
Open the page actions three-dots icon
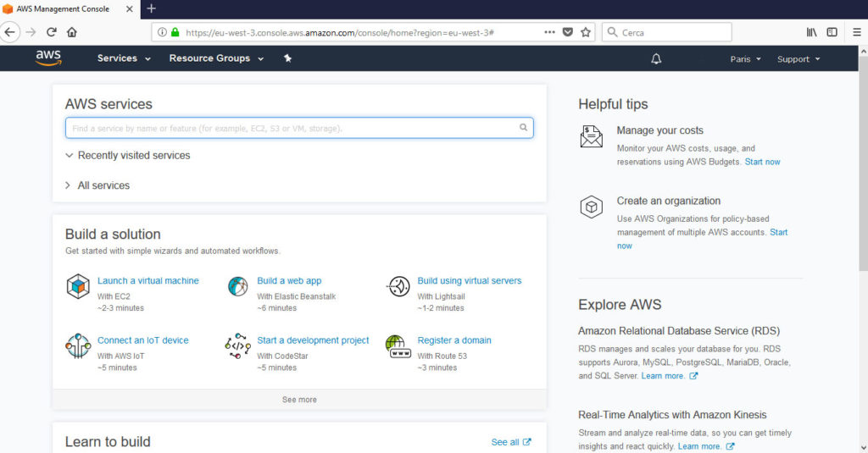point(549,32)
